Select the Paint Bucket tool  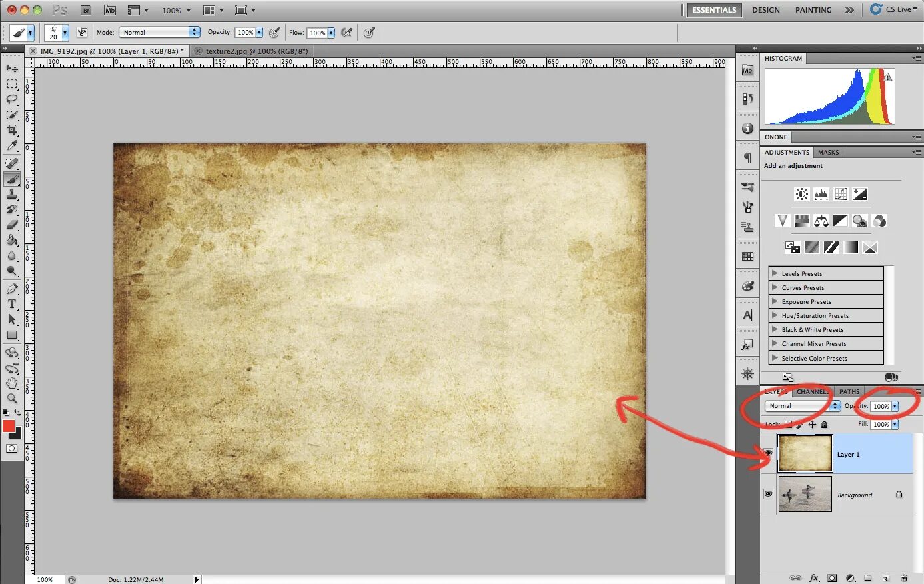[12, 240]
